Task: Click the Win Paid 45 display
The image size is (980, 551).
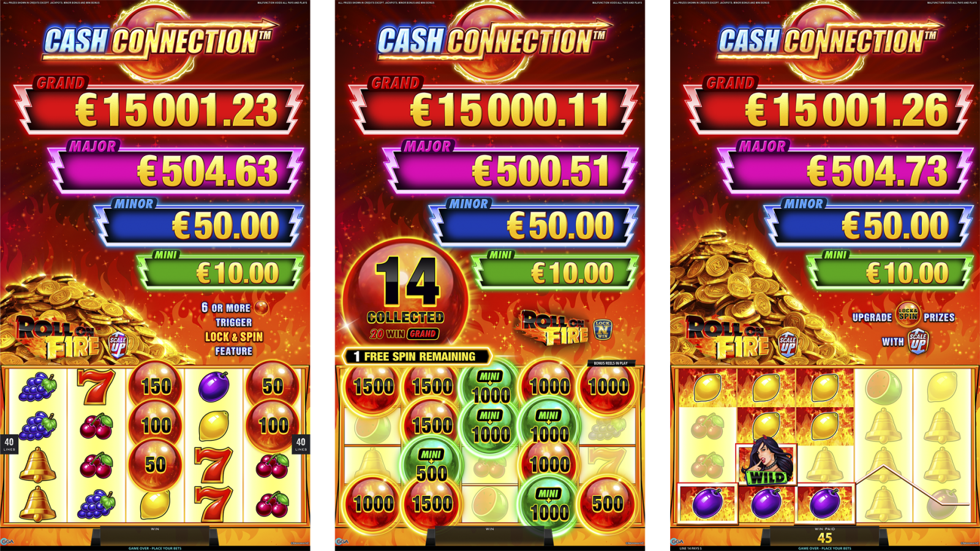Action: 825,535
